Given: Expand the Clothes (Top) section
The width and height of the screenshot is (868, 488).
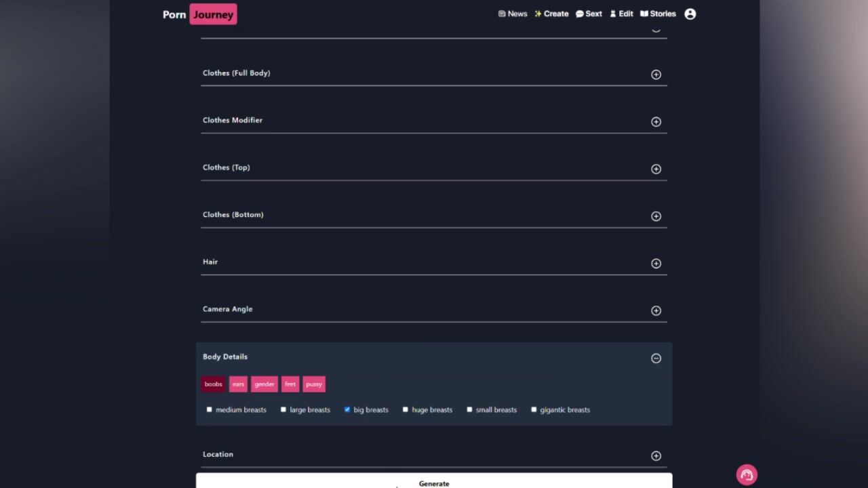Looking at the screenshot, I should (656, 169).
